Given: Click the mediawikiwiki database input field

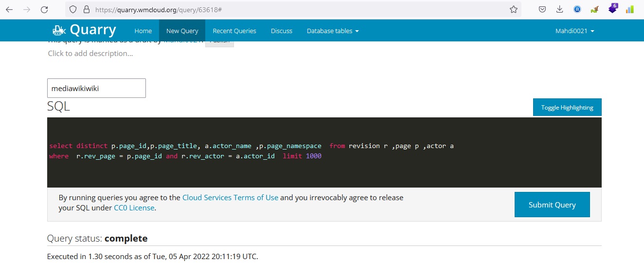Looking at the screenshot, I should point(96,88).
